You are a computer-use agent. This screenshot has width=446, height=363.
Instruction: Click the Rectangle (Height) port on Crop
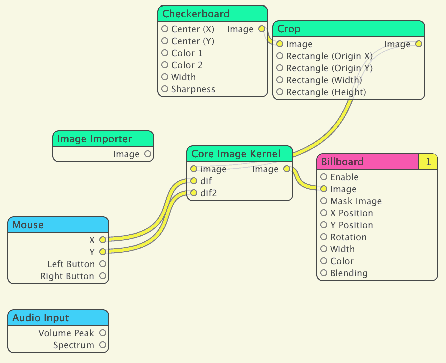[280, 92]
